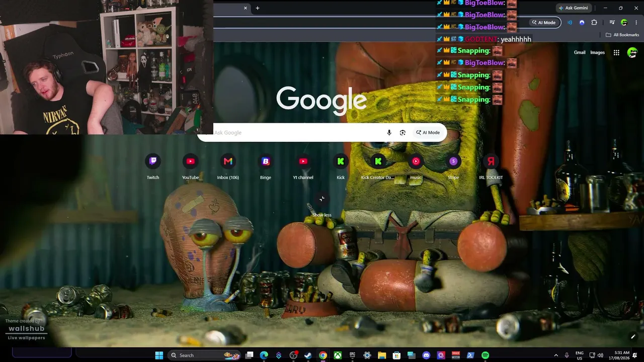Screen dimensions: 644x362
Task: Open Customize Chrome with the pencil icon
Action: 633,336
